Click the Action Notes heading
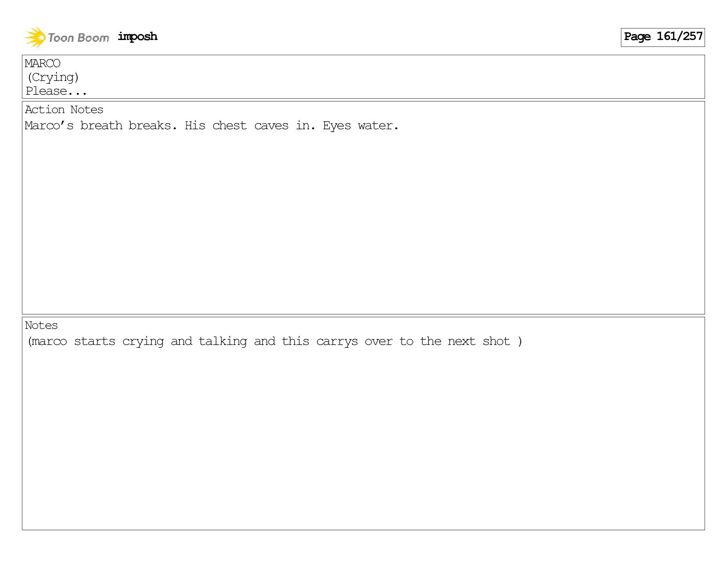728x563 pixels. point(64,109)
